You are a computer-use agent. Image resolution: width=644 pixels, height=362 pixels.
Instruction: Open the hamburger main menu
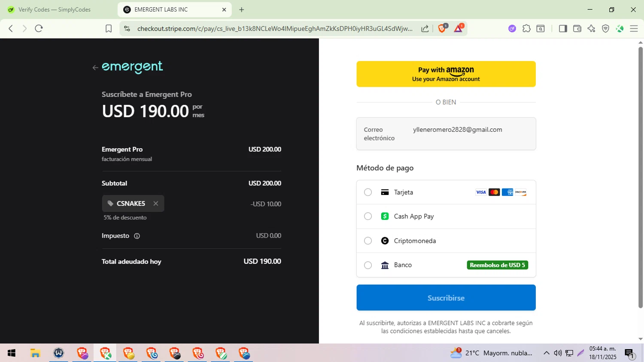pyautogui.click(x=634, y=29)
